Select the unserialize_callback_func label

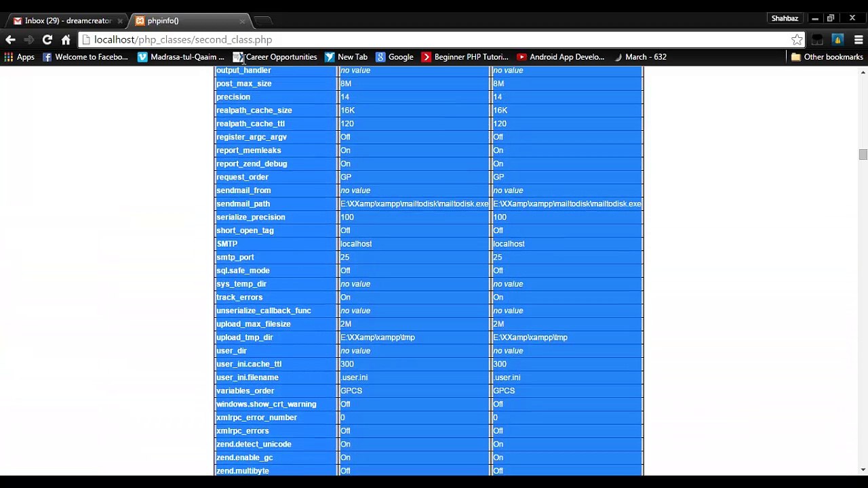pyautogui.click(x=264, y=310)
